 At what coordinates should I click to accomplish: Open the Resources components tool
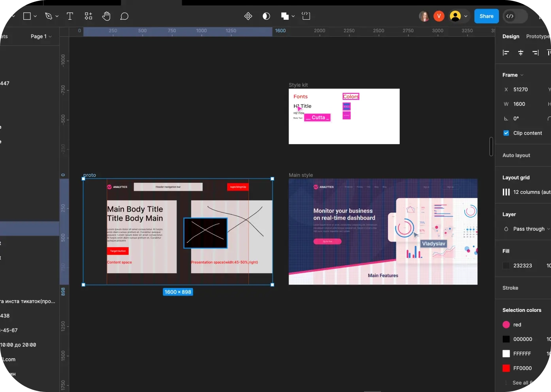[88, 16]
